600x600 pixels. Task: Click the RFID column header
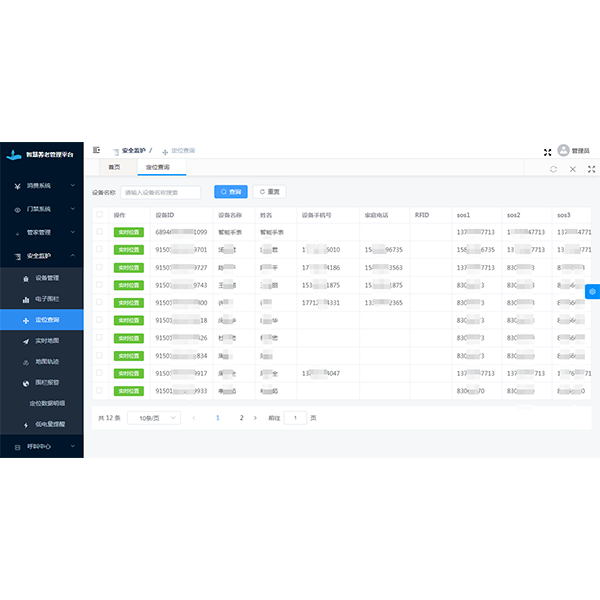click(422, 215)
